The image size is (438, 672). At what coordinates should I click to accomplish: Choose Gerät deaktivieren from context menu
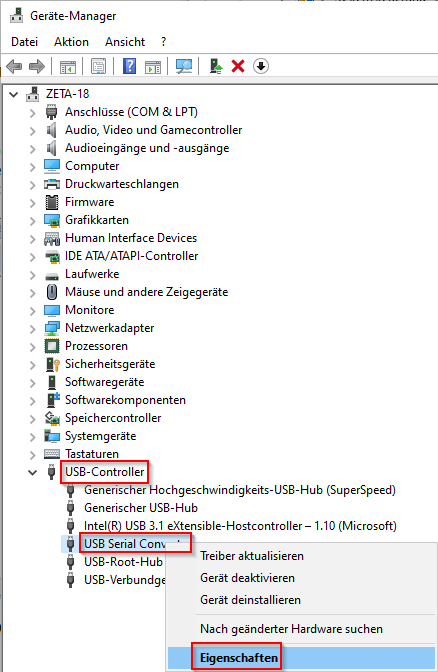point(247,578)
